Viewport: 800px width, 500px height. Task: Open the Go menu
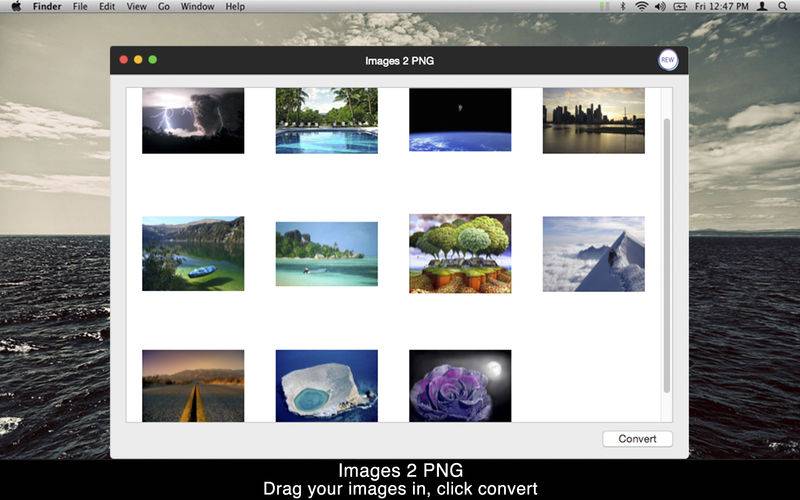tap(164, 7)
